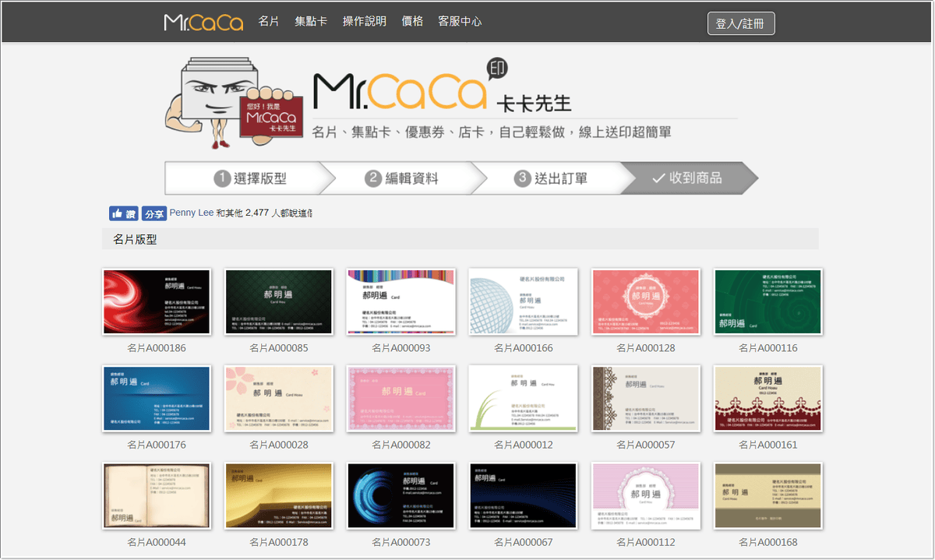
Task: Open the 價格 menu item
Action: tap(413, 21)
